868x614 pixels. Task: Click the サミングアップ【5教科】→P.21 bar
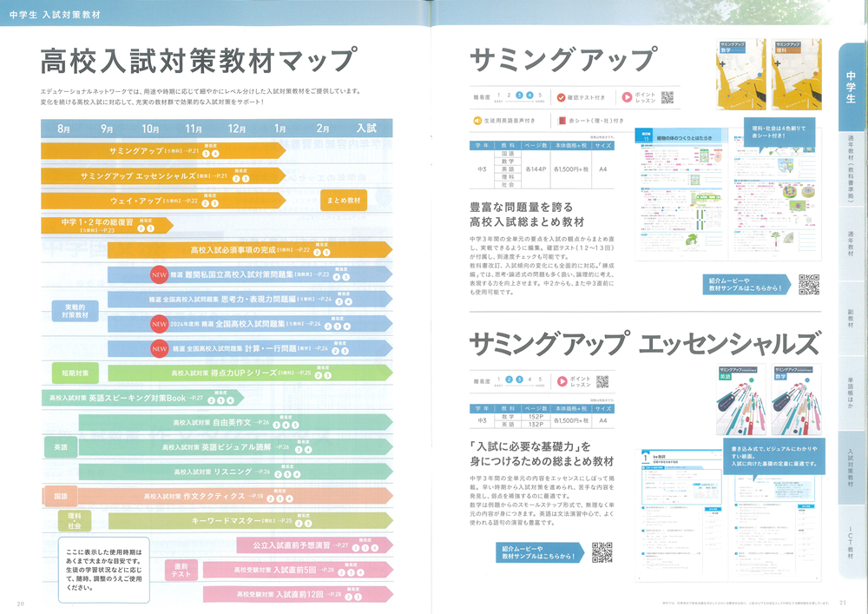(163, 151)
